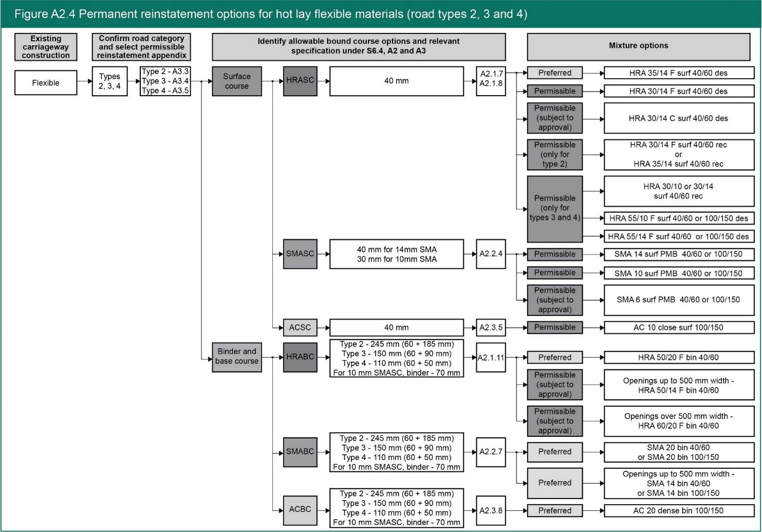Open the A2.3.8 specification reference
The height and width of the screenshot is (532, 762).
(x=491, y=510)
